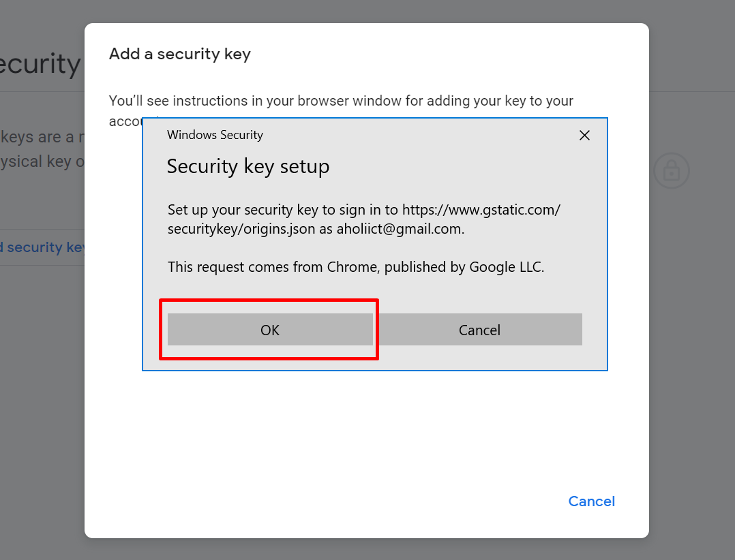Click the dimmed padlock icon in the background
The height and width of the screenshot is (560, 735).
click(671, 170)
